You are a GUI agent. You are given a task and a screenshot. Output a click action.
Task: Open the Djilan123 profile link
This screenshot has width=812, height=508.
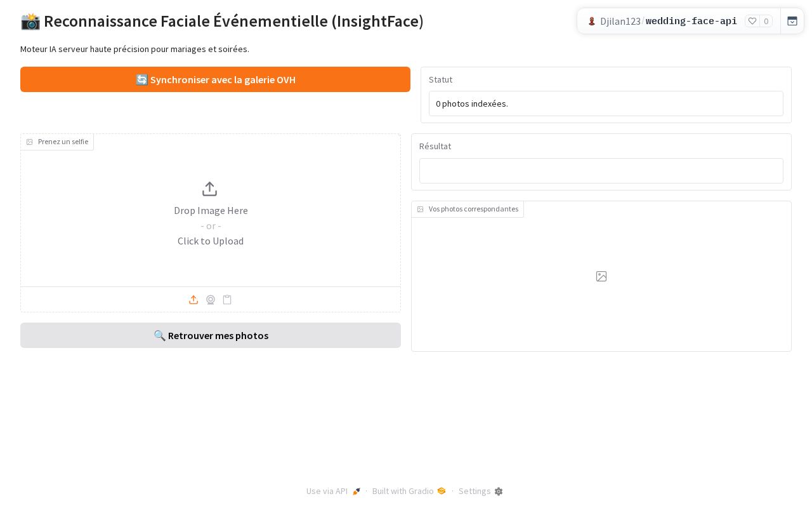click(x=620, y=21)
